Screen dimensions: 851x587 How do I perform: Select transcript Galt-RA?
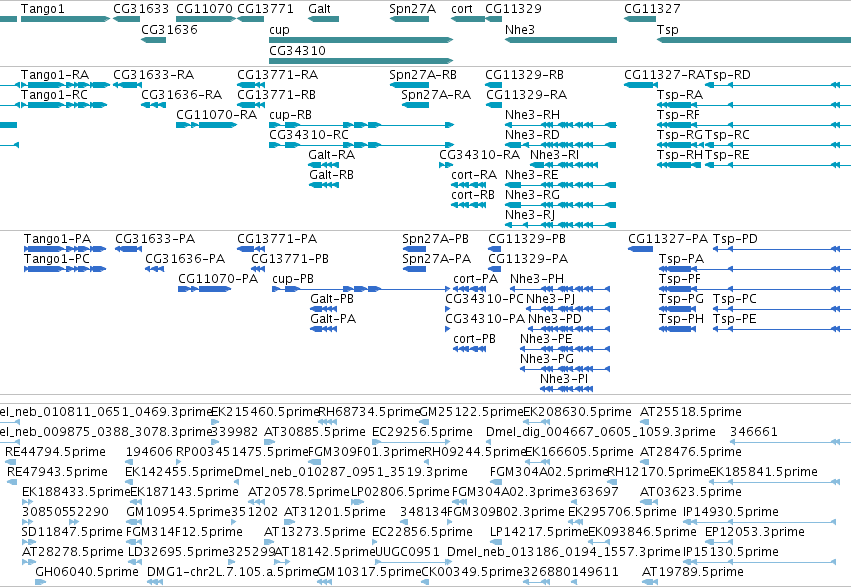pyautogui.click(x=331, y=155)
